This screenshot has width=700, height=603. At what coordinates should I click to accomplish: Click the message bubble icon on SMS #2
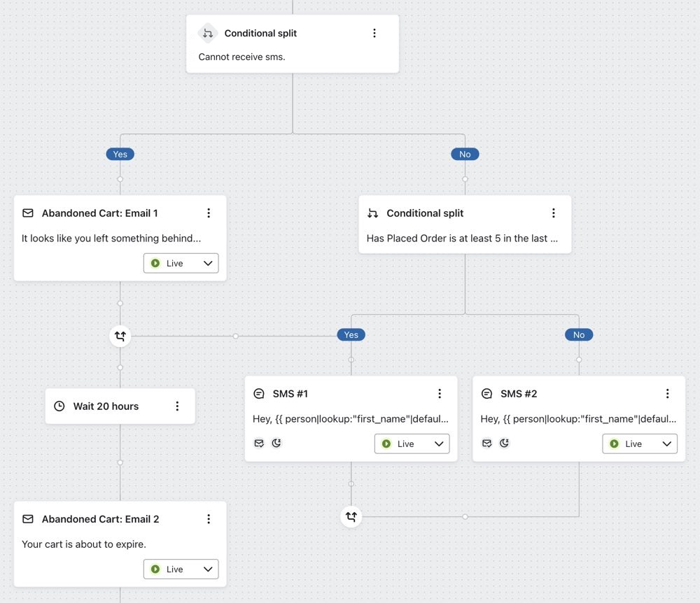coord(486,393)
